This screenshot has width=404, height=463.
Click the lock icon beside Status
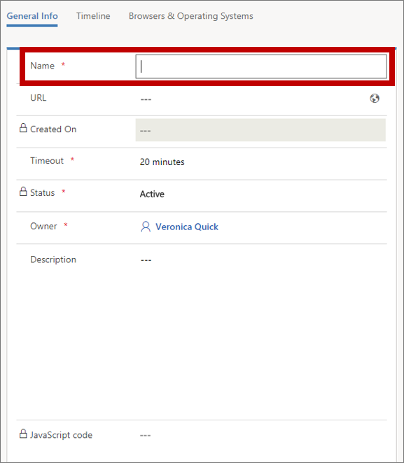pyautogui.click(x=23, y=191)
